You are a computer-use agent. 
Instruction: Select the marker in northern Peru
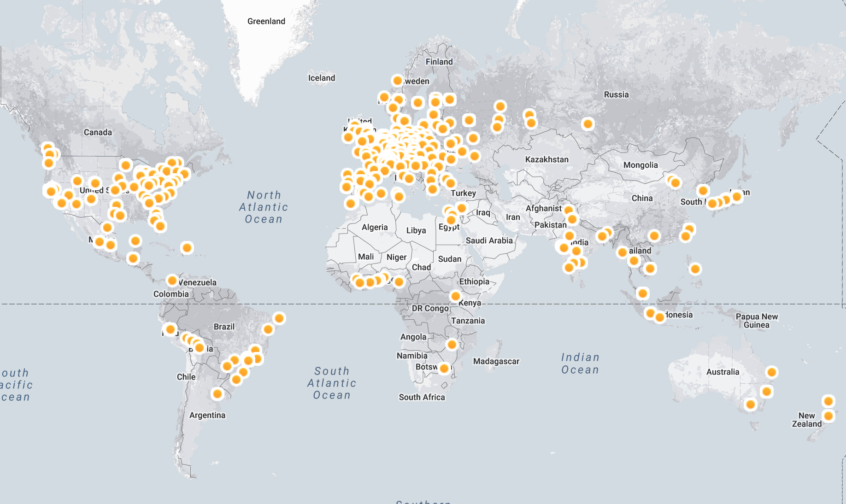coord(171,329)
